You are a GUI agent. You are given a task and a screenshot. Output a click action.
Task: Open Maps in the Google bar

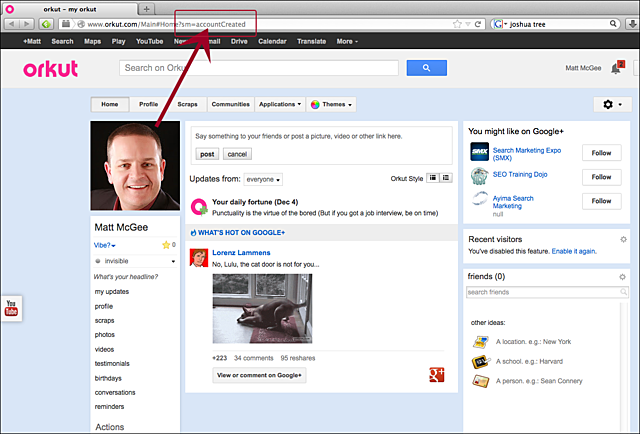coord(92,41)
